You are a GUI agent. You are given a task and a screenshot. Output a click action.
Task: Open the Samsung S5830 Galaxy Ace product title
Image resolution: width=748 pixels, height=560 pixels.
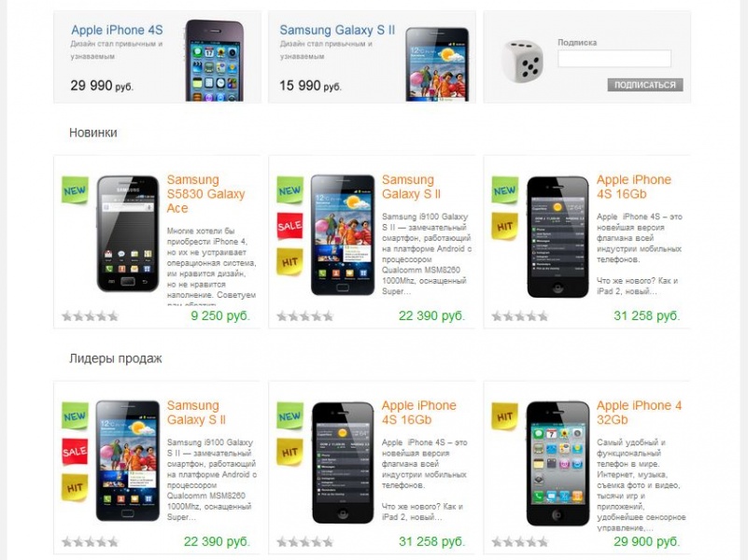point(206,194)
